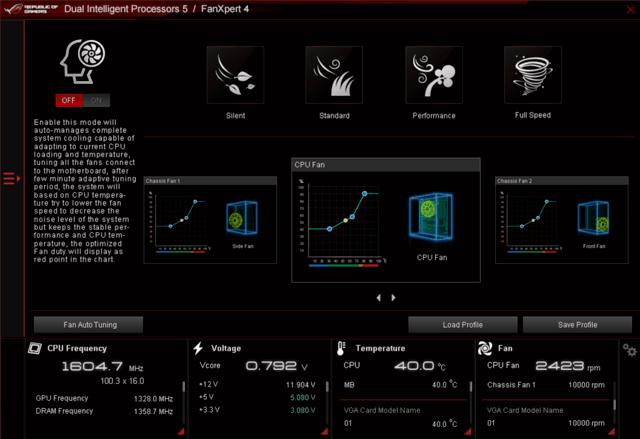Click the Chassis Fan 1 curve chart

tap(180, 222)
